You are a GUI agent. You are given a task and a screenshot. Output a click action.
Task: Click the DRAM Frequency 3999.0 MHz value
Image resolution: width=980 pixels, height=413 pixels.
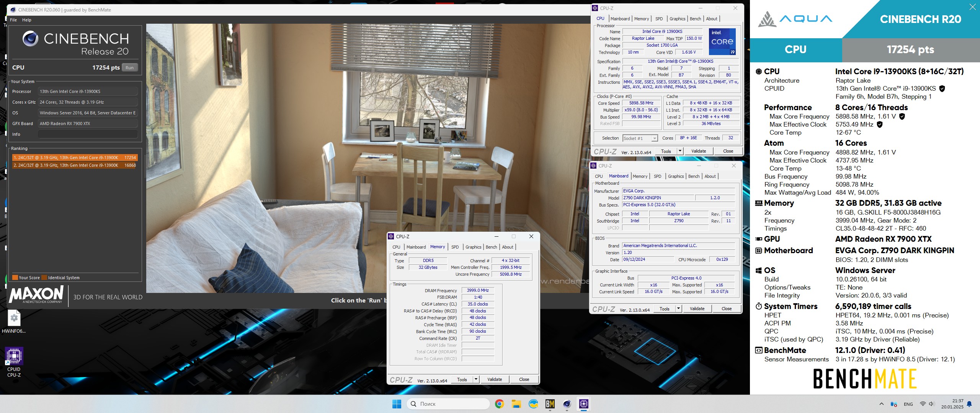click(478, 291)
